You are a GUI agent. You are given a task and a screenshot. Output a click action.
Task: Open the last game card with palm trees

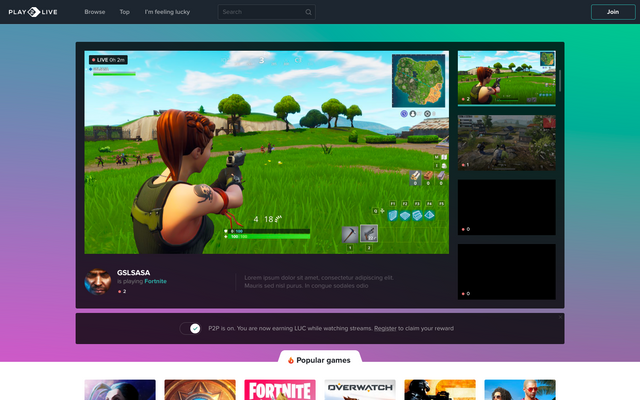pos(520,390)
